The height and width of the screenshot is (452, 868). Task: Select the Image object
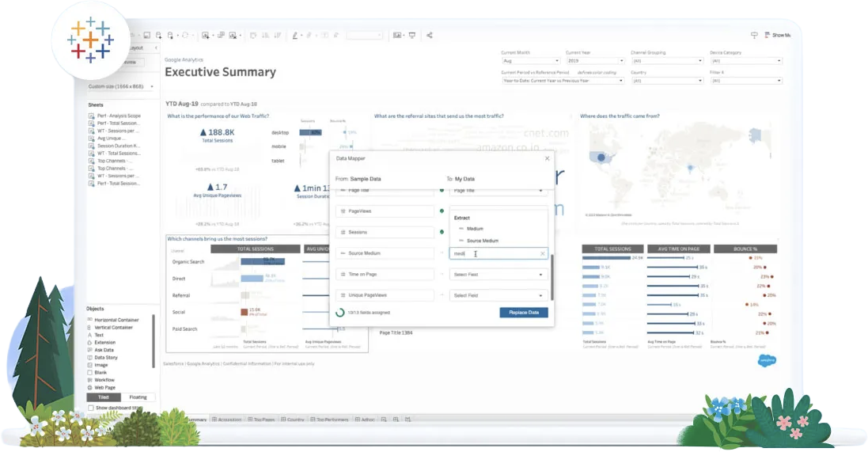(x=97, y=365)
